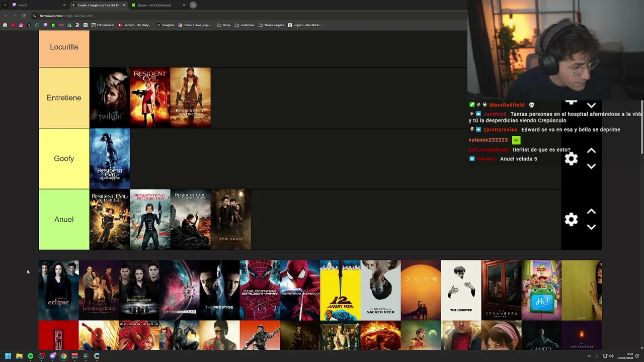644x362 pixels.
Task: Select the New Moon poster in Anuel
Action: tap(230, 220)
